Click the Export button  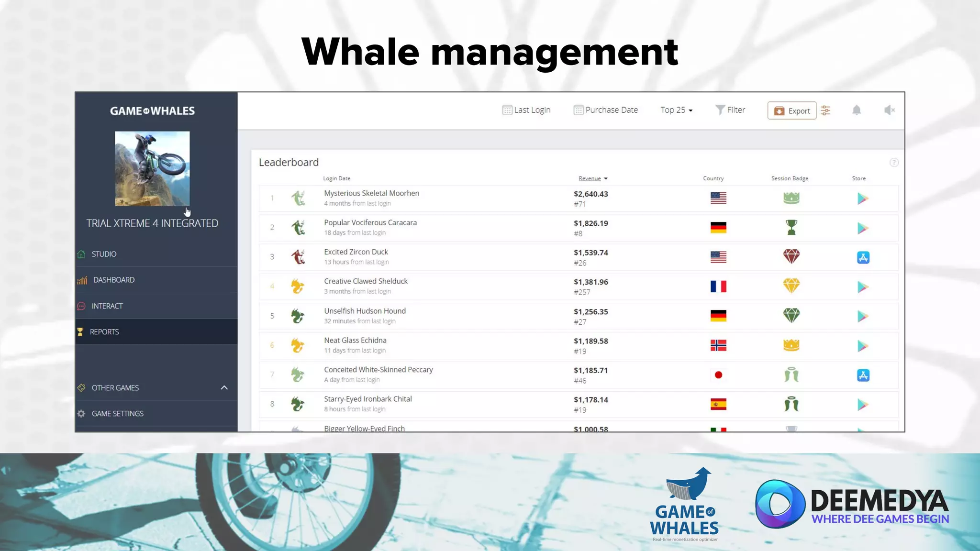[791, 110]
